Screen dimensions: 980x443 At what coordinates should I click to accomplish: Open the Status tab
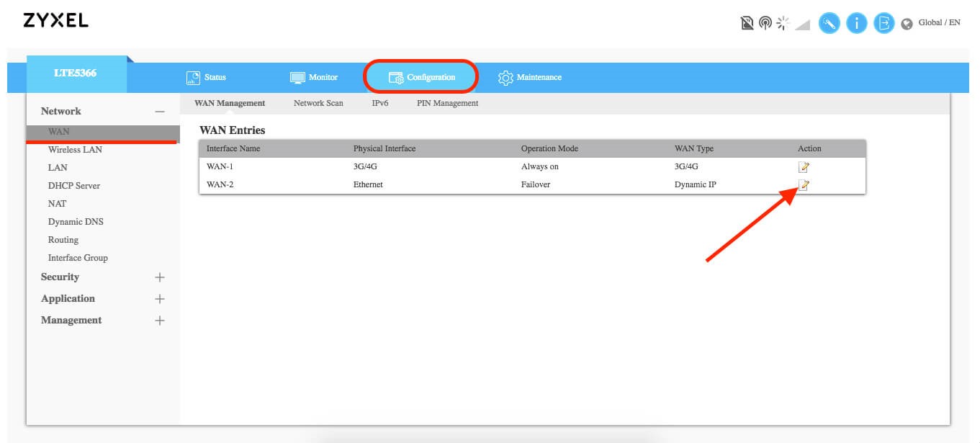(206, 77)
